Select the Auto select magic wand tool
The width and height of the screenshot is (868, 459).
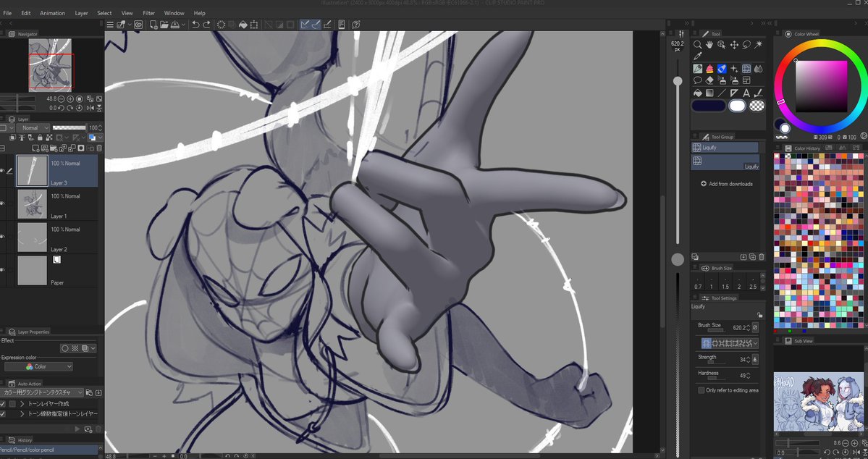[759, 45]
